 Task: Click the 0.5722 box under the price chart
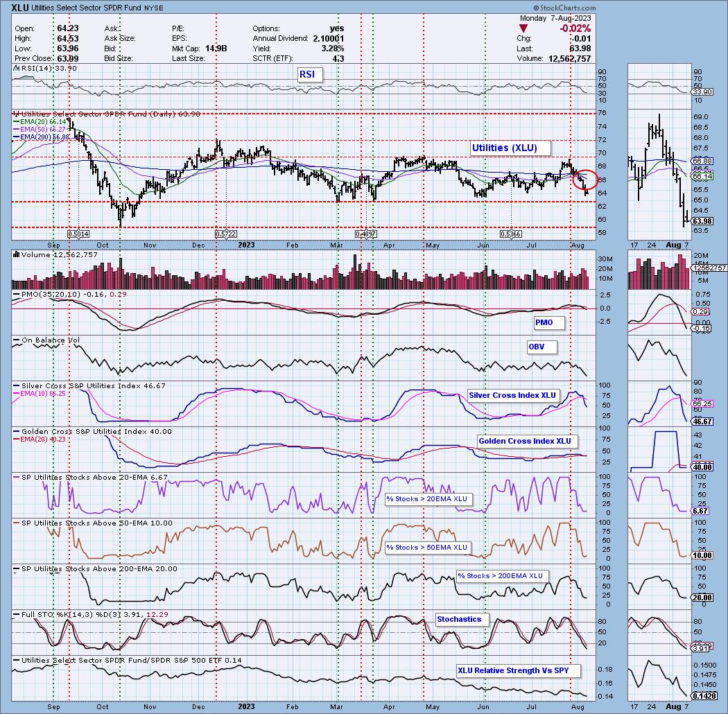[226, 234]
